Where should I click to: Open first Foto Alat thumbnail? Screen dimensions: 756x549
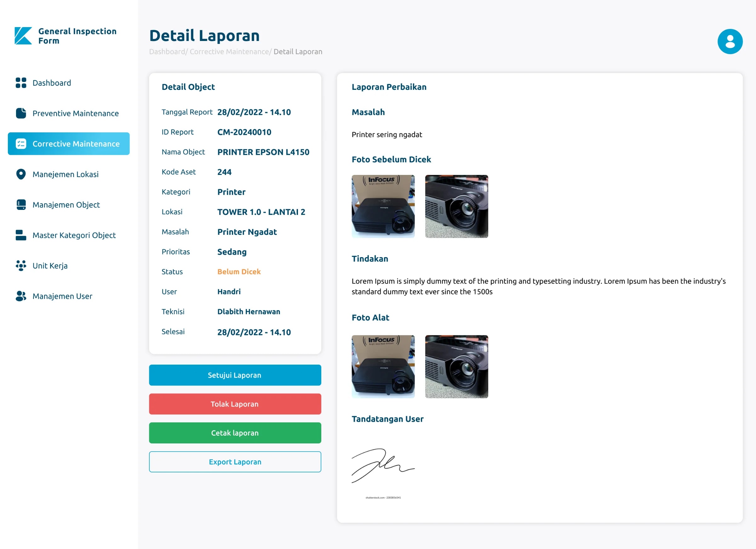(383, 367)
